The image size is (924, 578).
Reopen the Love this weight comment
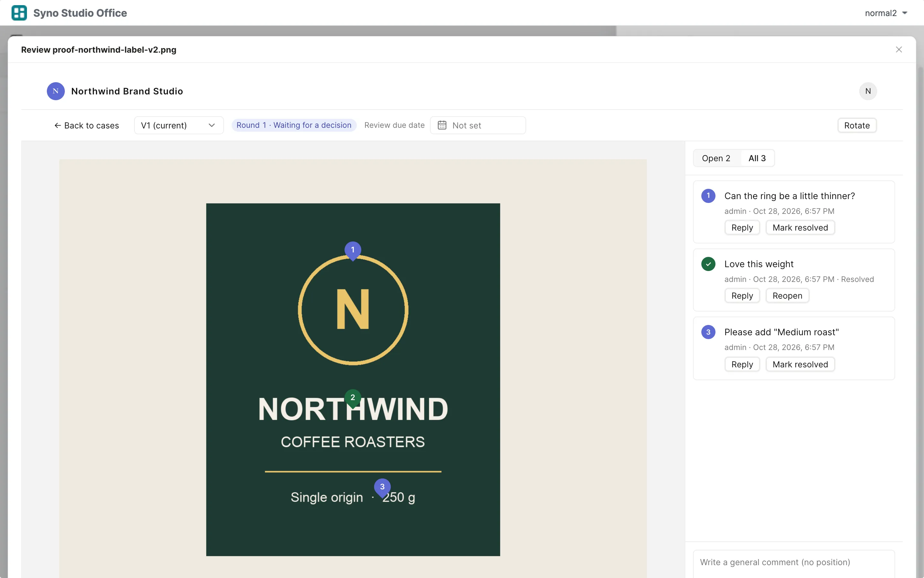pyautogui.click(x=787, y=296)
